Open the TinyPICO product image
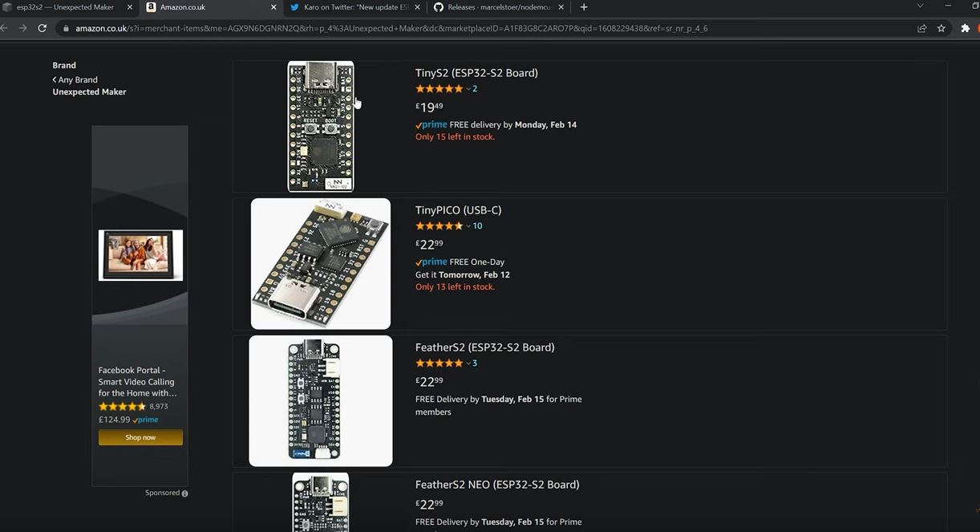This screenshot has height=532, width=980. pyautogui.click(x=321, y=264)
